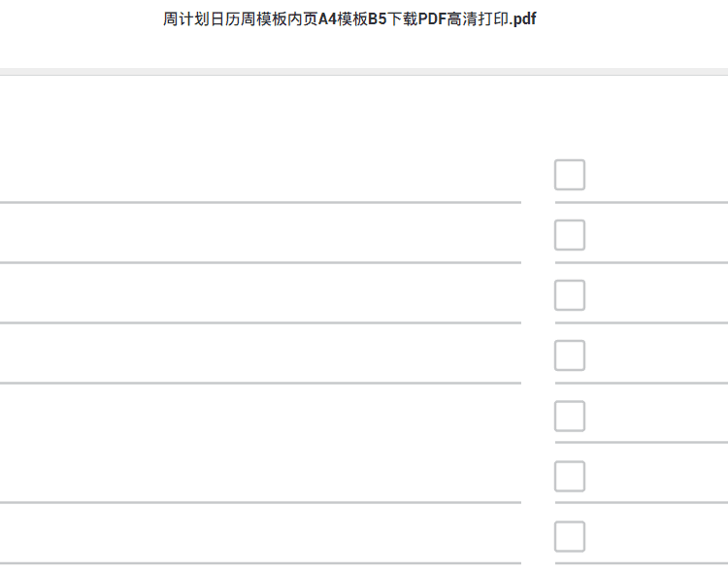
Task: Check the third checkbox from the top
Action: click(570, 295)
